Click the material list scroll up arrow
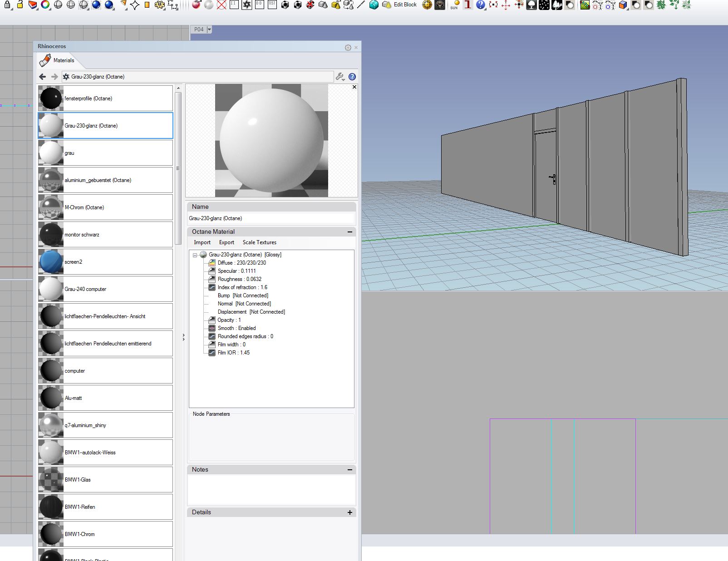The image size is (728, 561). pyautogui.click(x=178, y=88)
